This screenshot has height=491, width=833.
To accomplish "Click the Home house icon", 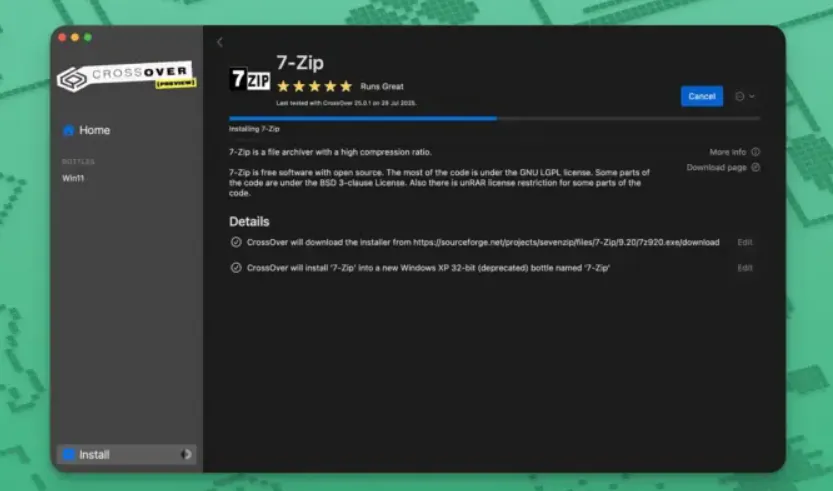I will tap(69, 130).
